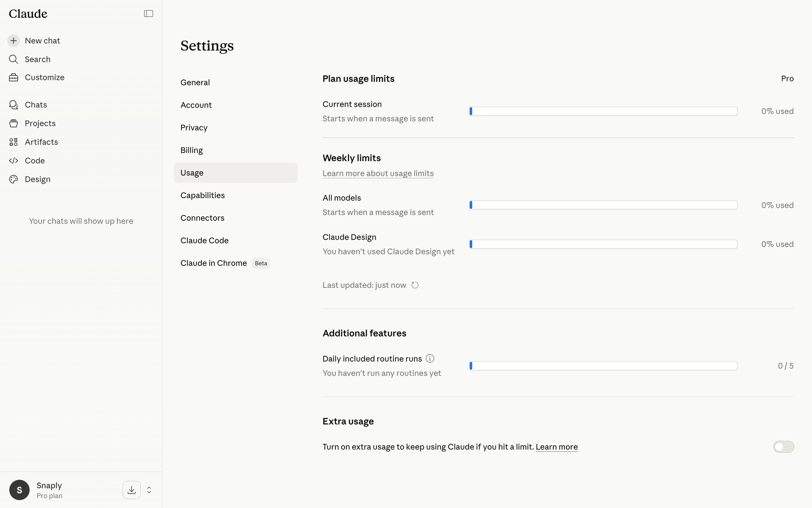This screenshot has width=812, height=508.
Task: Click the Code brackets icon
Action: click(x=14, y=161)
